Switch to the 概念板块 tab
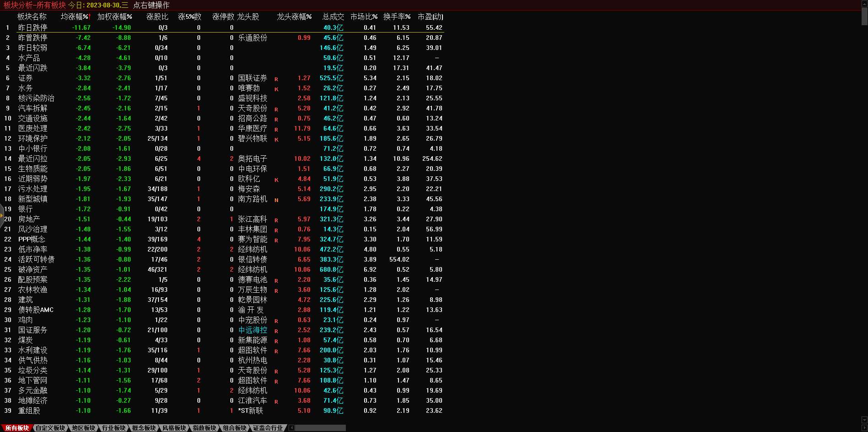This screenshot has width=868, height=432. tap(144, 428)
